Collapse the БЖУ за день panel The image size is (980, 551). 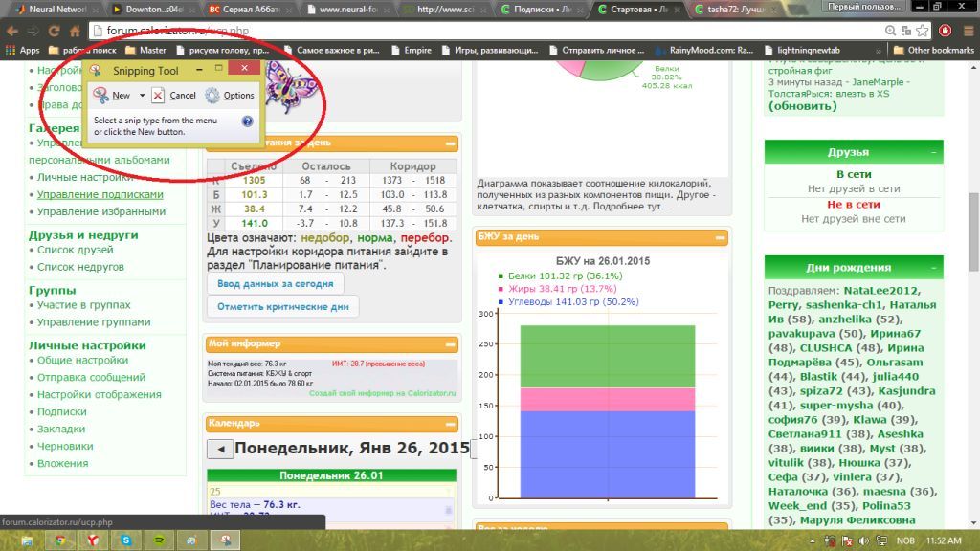[720, 237]
